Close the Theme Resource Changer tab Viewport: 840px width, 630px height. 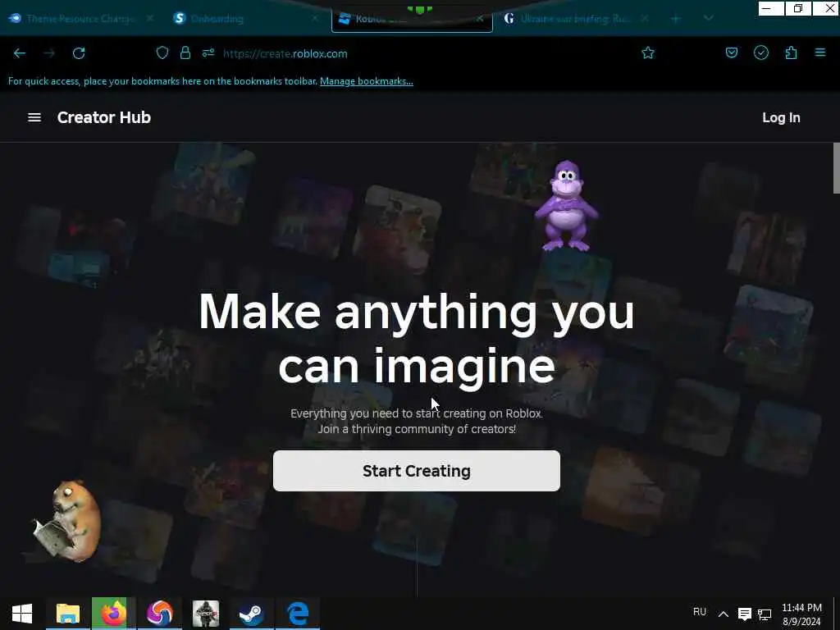coord(150,18)
